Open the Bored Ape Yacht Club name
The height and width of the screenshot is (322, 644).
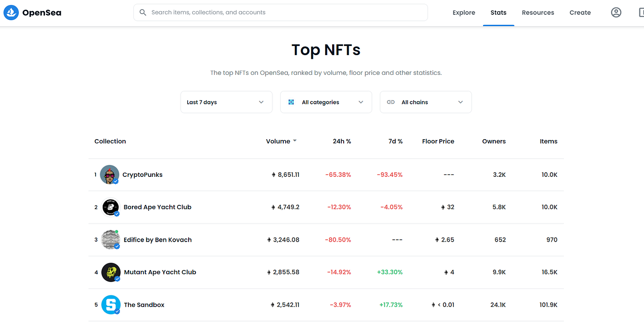[157, 207]
